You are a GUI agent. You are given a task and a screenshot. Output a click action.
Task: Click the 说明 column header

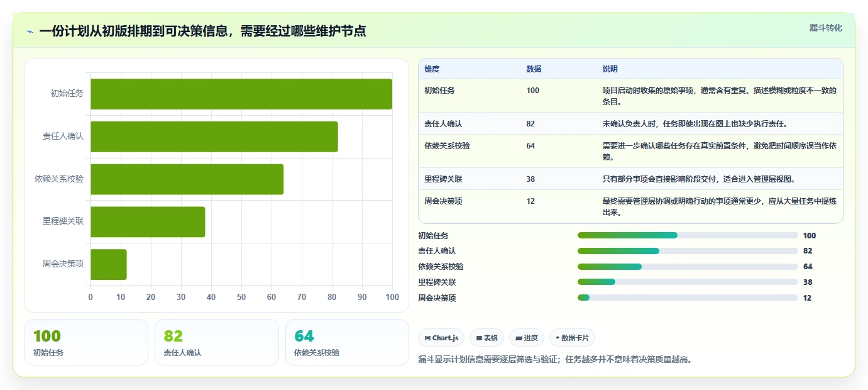[x=610, y=69]
